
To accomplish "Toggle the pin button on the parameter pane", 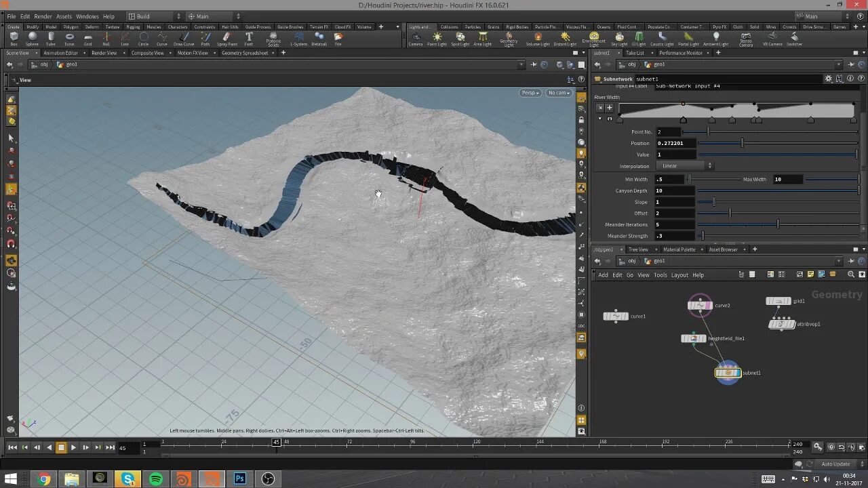I will click(850, 64).
